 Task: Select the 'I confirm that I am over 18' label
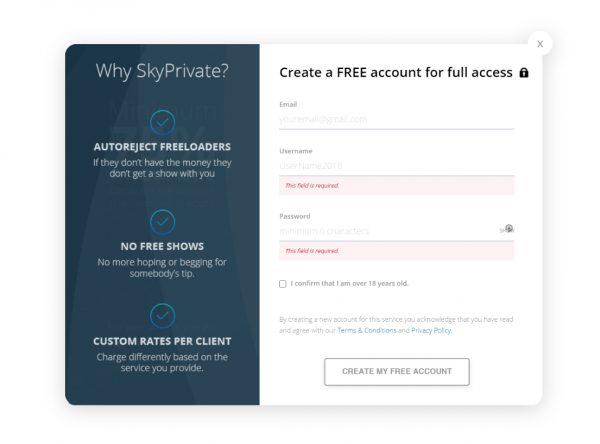tap(349, 284)
